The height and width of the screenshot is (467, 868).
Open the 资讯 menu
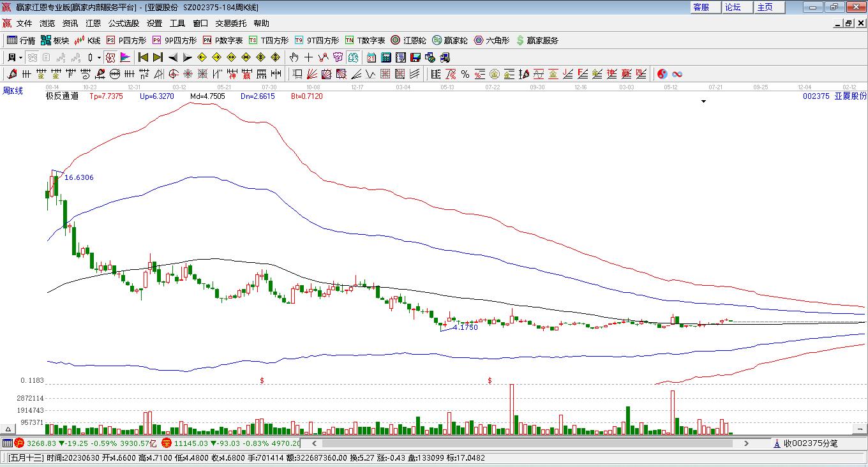coord(70,24)
